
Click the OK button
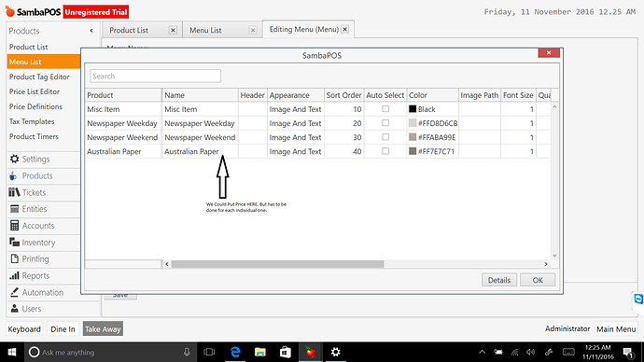538,280
